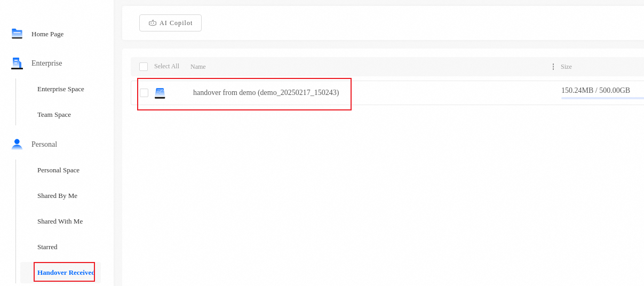The image size is (644, 286).
Task: Click the Size column header
Action: pyautogui.click(x=566, y=67)
